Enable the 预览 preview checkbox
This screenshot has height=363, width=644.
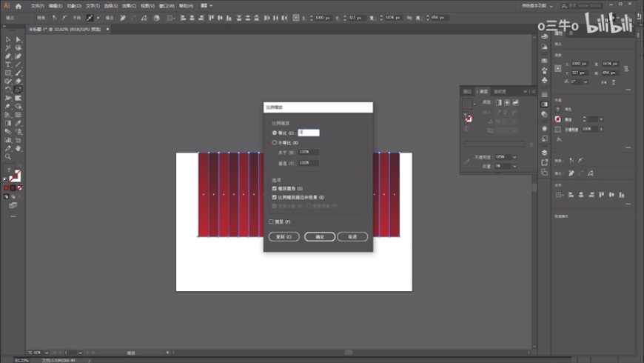pyautogui.click(x=271, y=222)
